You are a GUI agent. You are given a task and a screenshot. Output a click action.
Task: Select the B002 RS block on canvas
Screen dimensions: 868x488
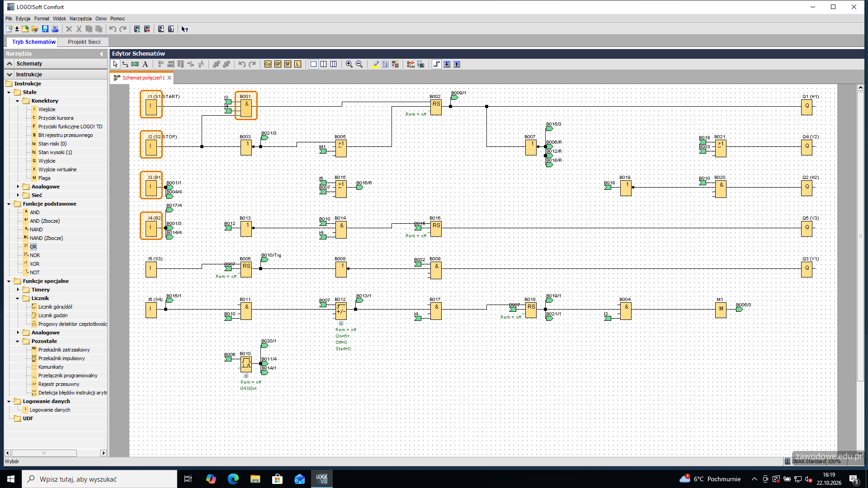click(x=436, y=107)
